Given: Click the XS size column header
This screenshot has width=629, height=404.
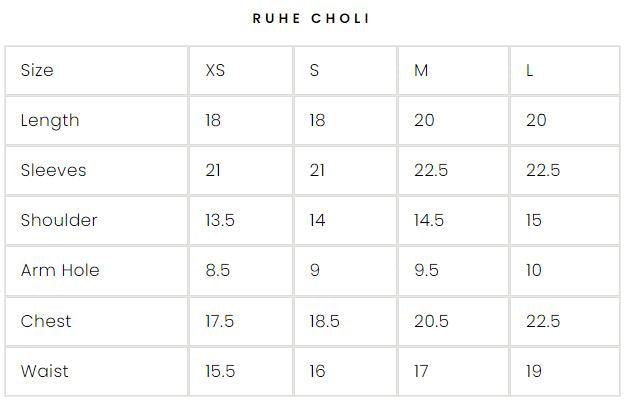Looking at the screenshot, I should 215,70.
